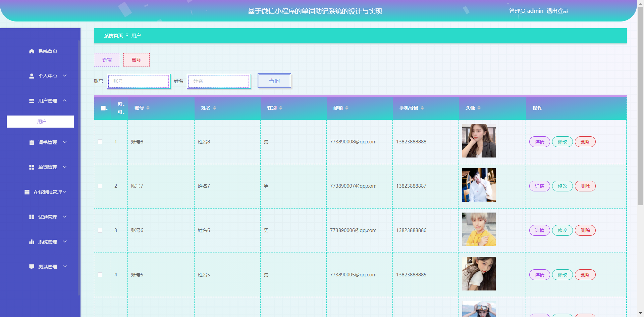Click the 查询 search button
The image size is (644, 317).
click(x=274, y=81)
